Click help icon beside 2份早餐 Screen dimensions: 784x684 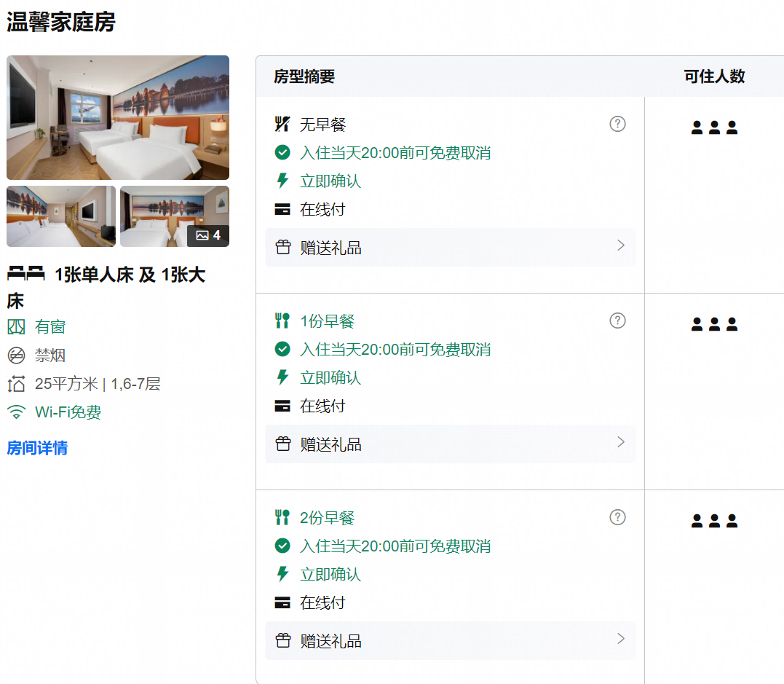tap(617, 517)
